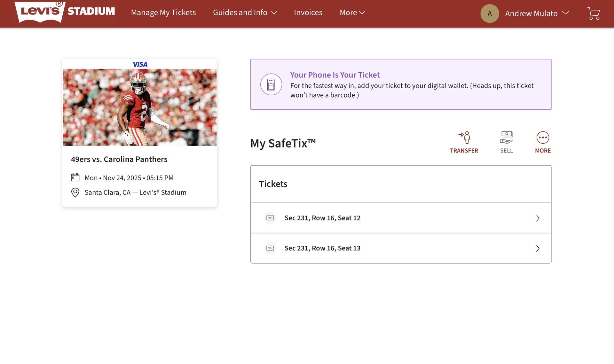Go to Invoices

click(308, 12)
